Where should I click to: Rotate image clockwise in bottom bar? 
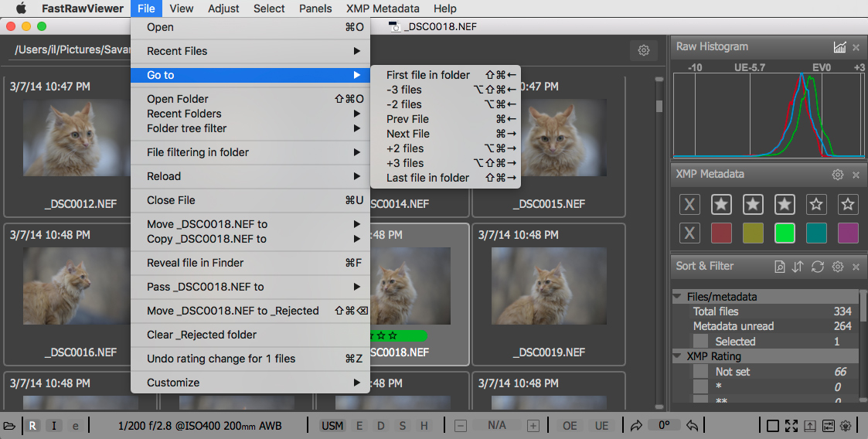[636, 426]
